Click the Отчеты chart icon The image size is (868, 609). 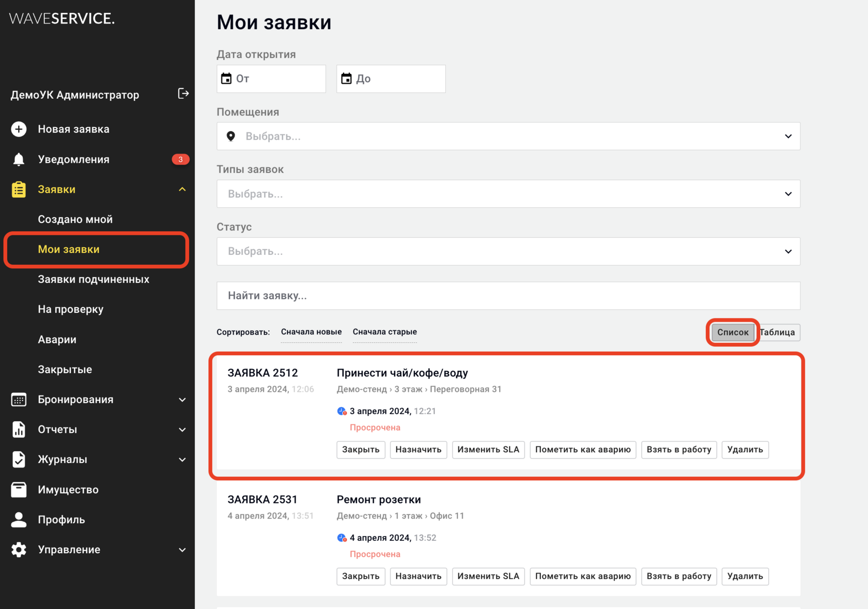click(x=19, y=430)
